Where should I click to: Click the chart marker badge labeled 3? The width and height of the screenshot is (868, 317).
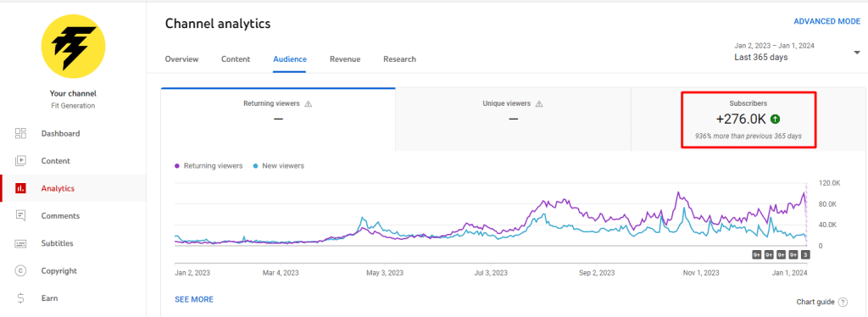(805, 254)
